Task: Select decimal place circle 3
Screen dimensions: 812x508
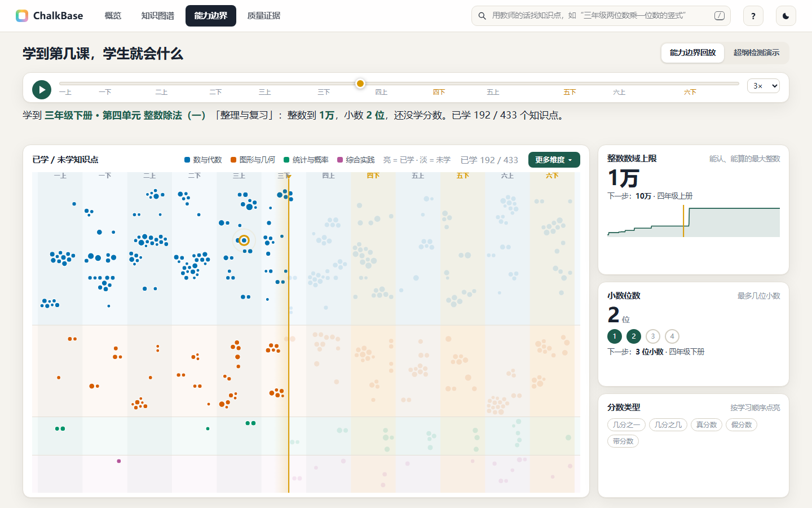Action: tap(653, 336)
